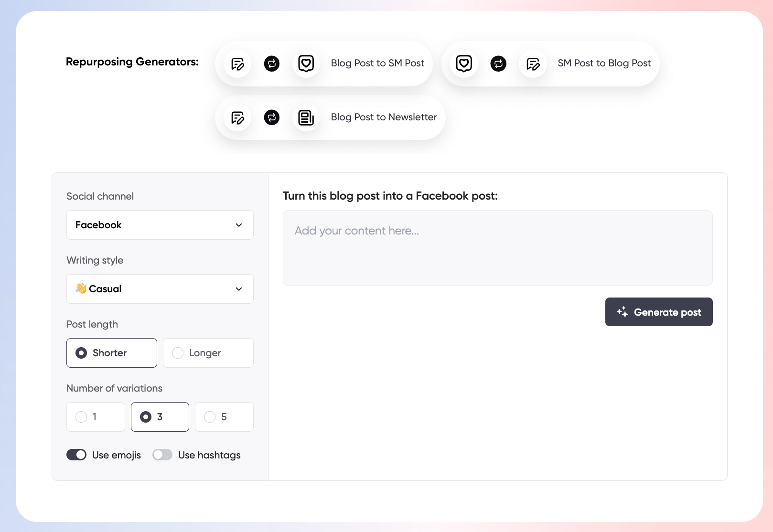Click the heart chat bubble icon in Blog Post to SM Post

306,63
